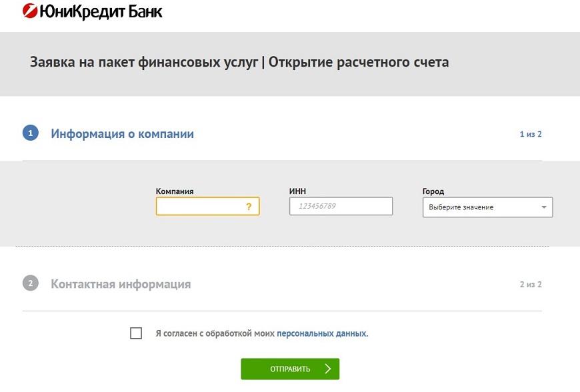Open the Город dropdown list
Image resolution: width=580 pixels, height=392 pixels.
(x=487, y=207)
